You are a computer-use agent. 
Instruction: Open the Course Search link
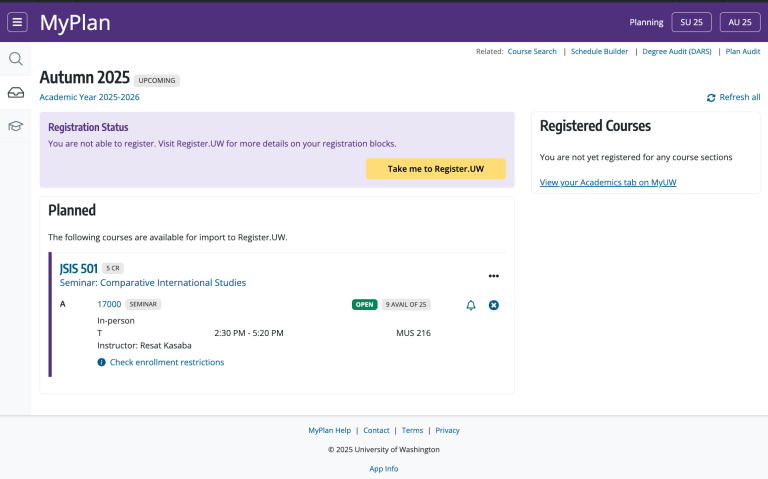pos(532,51)
